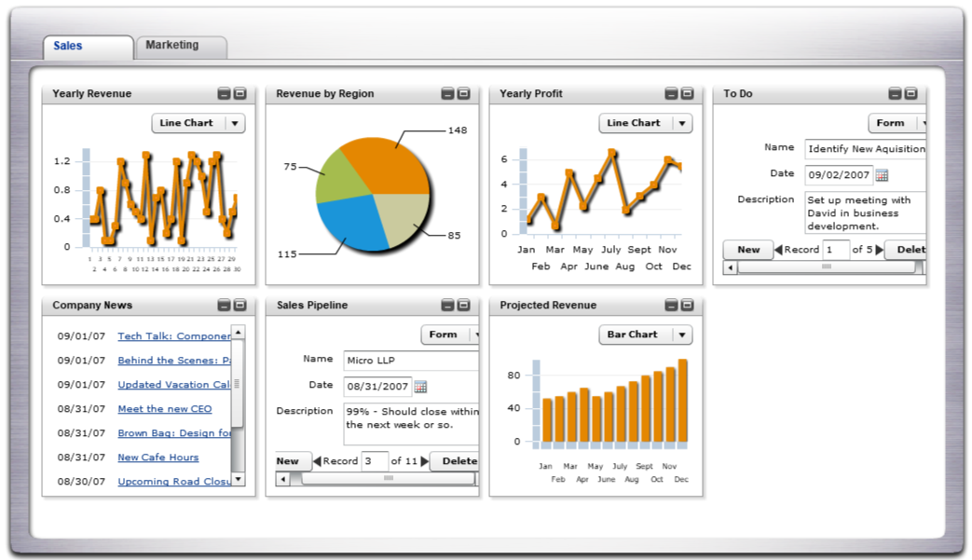Minimize the Projected Revenue panel
The height and width of the screenshot is (560, 972).
[671, 305]
